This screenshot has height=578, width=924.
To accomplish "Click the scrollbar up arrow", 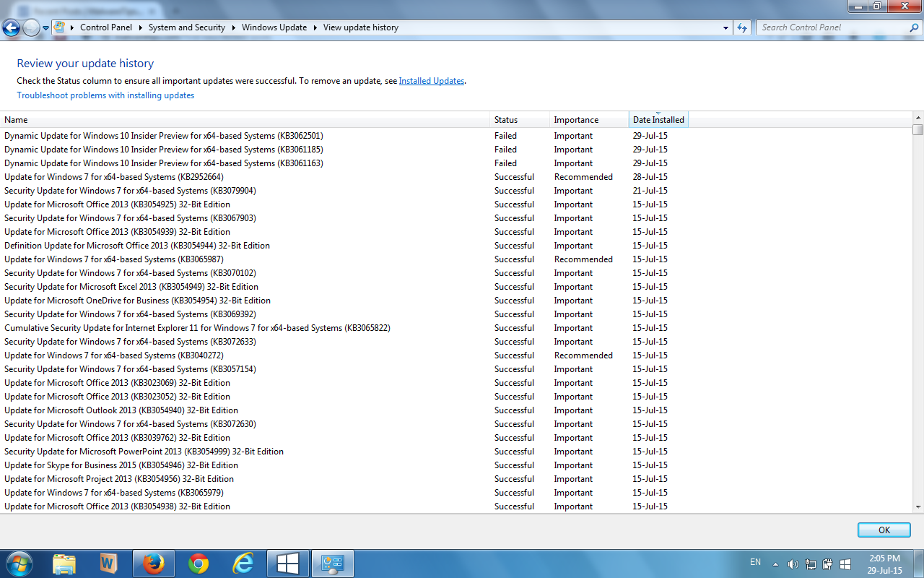I will click(918, 118).
